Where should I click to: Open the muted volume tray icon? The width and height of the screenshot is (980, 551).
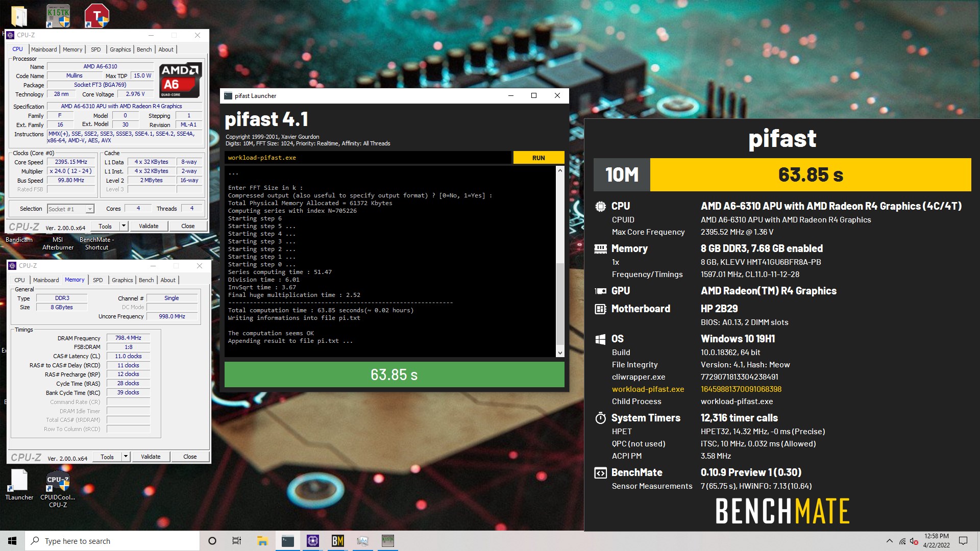914,541
